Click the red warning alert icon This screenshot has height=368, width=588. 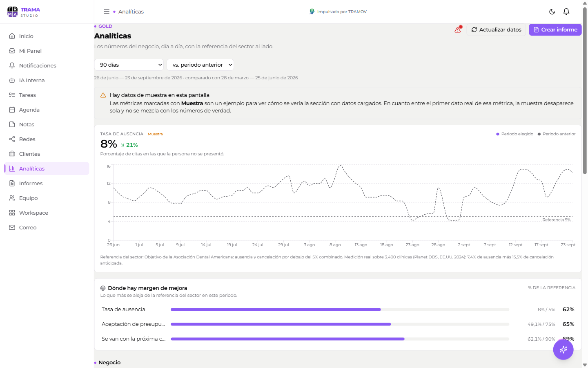click(458, 30)
